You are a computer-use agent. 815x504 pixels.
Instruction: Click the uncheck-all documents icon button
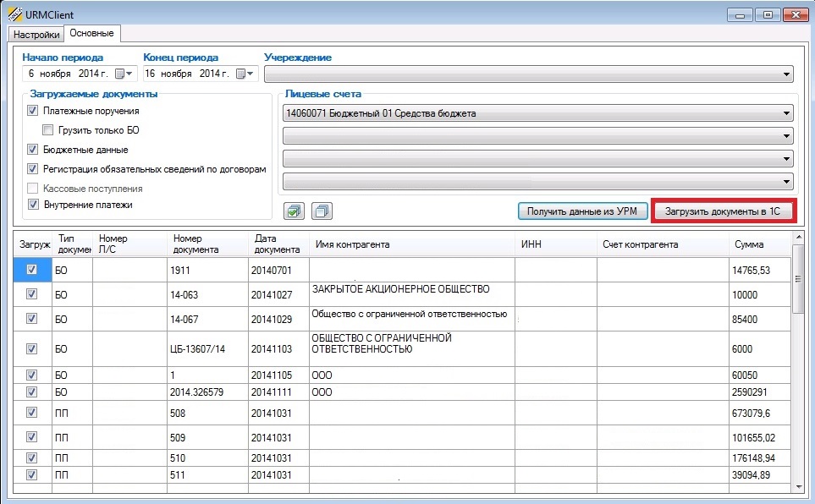tap(322, 211)
